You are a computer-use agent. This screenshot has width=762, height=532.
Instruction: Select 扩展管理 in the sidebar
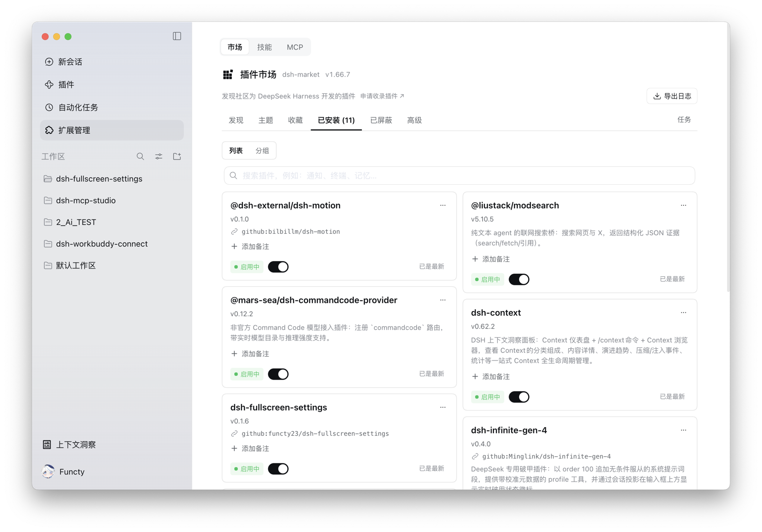point(112,130)
